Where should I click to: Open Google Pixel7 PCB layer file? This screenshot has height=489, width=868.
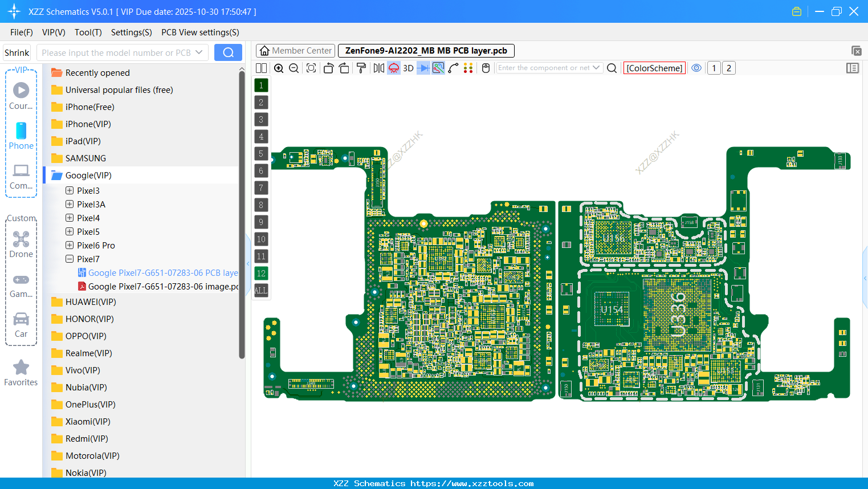click(x=158, y=273)
